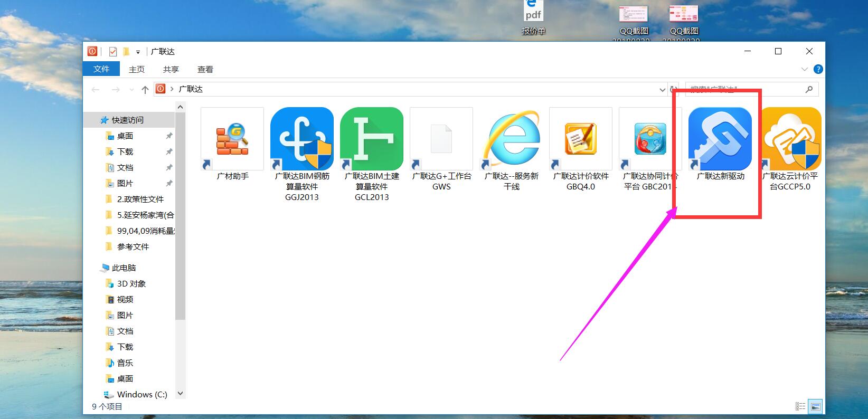Select 广联达计价软件 GBQ4.0 icon
Screen dimensions: 868x419
(581, 139)
